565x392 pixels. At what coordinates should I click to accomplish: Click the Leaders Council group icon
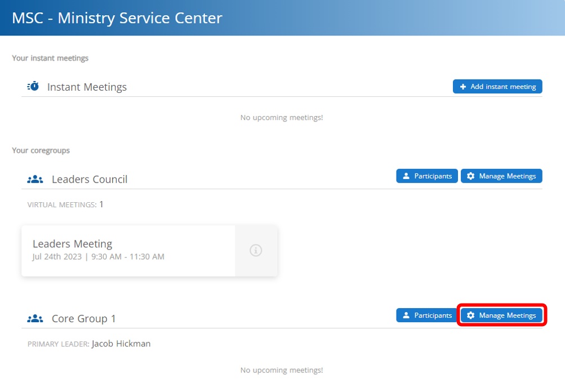(35, 179)
